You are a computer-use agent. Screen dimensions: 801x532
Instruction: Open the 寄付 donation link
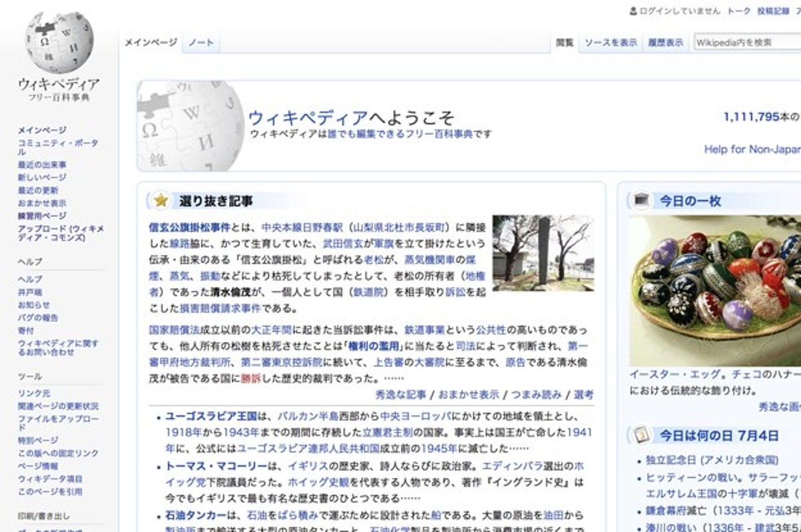click(x=24, y=331)
